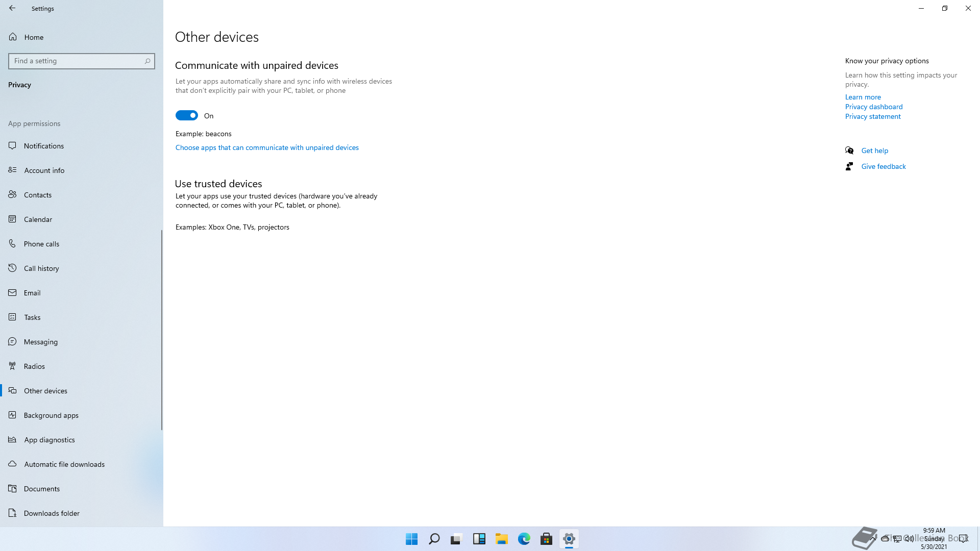Click Give feedback link
Image resolution: width=980 pixels, height=551 pixels.
pyautogui.click(x=883, y=166)
